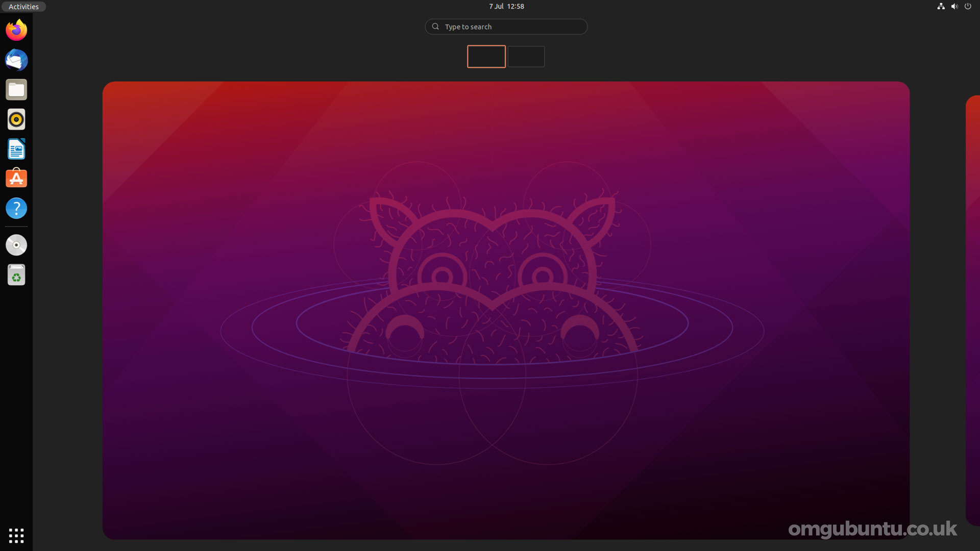Show all applications grid
Viewport: 980px width, 551px height.
click(16, 535)
